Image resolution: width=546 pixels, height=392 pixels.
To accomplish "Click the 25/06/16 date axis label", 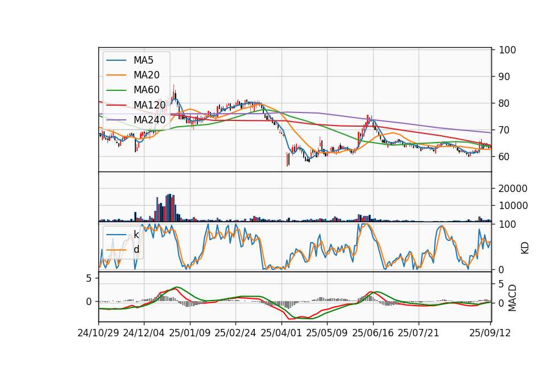I will (x=373, y=333).
